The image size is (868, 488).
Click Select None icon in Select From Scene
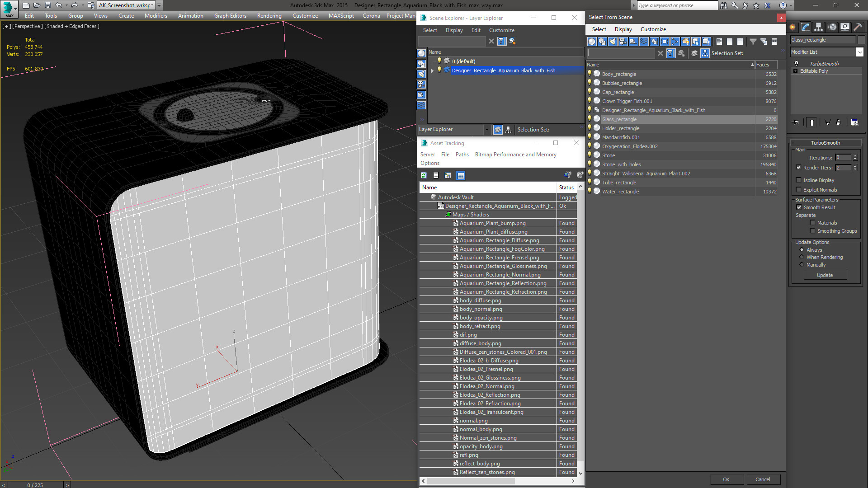click(x=730, y=42)
